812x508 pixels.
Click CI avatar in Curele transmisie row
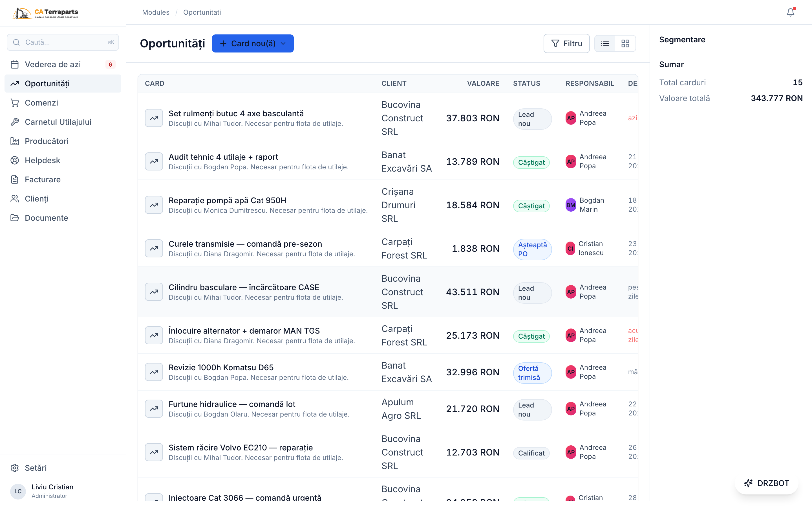[x=570, y=248]
